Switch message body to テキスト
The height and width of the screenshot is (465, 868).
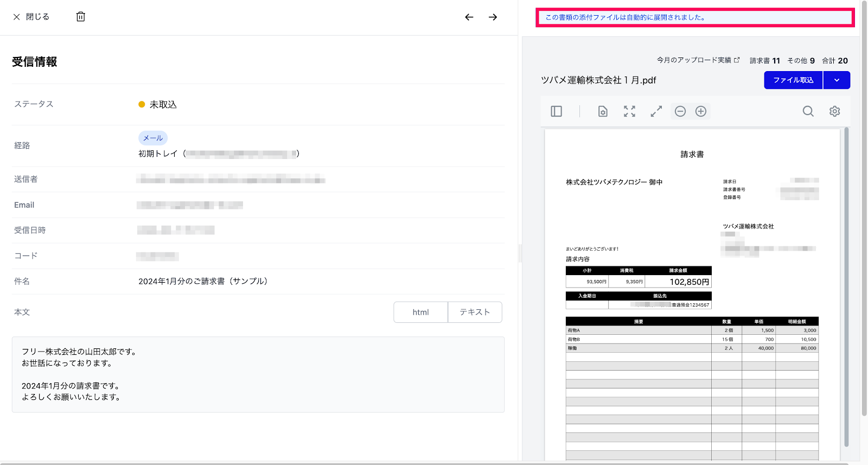click(475, 312)
